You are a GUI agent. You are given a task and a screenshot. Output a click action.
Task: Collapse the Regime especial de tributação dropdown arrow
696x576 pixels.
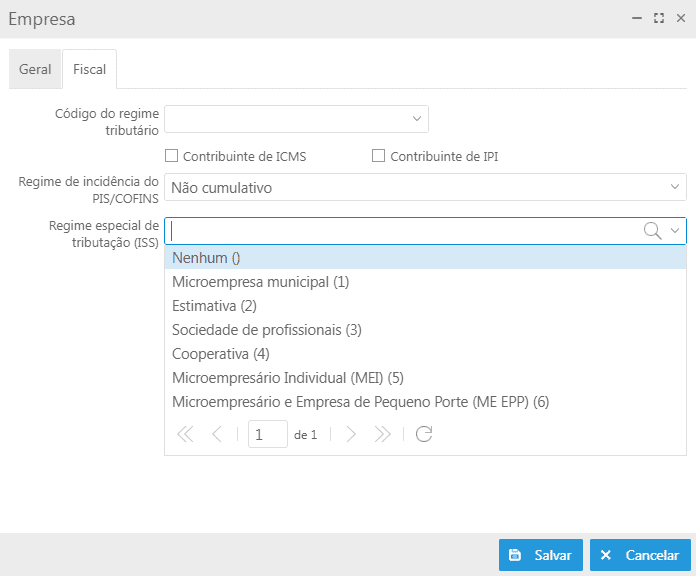tap(675, 231)
